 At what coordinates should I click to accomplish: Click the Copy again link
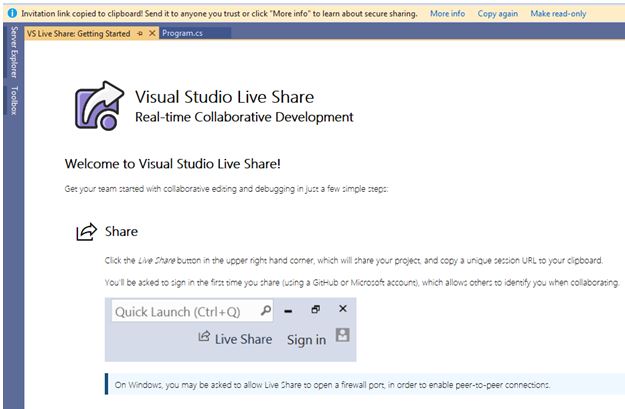pyautogui.click(x=497, y=14)
